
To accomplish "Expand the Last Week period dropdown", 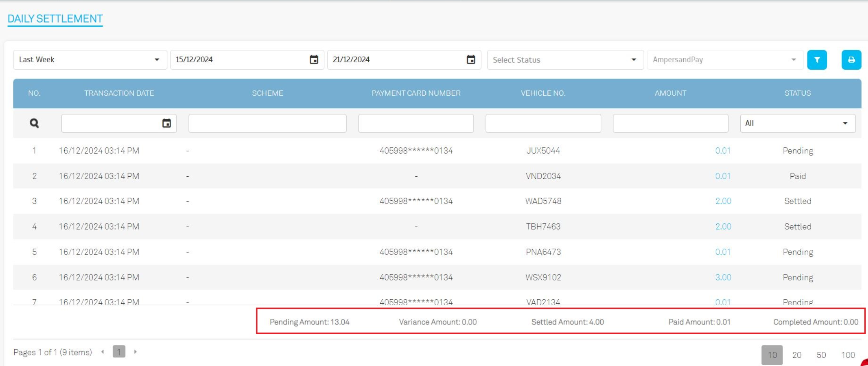I will coord(90,60).
